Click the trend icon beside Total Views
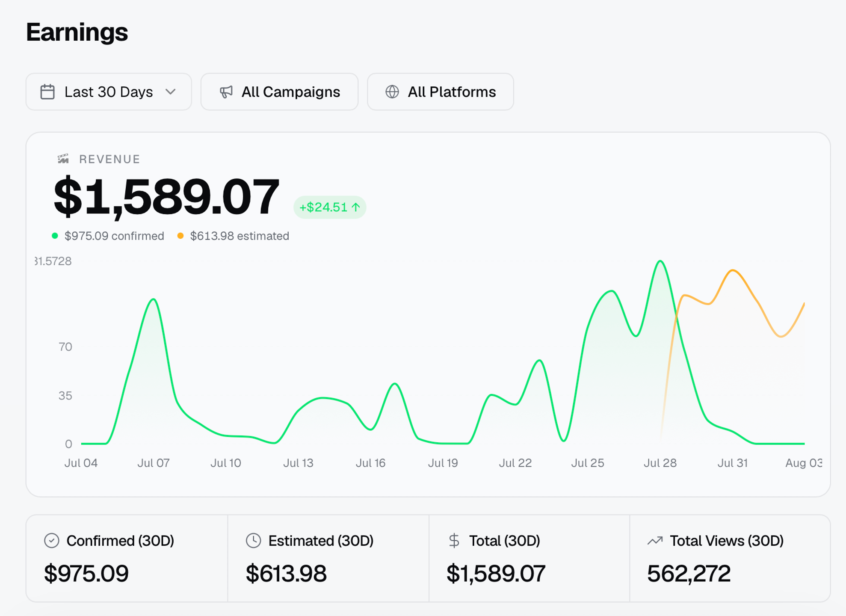Screen dimensions: 846x616 point(655,541)
